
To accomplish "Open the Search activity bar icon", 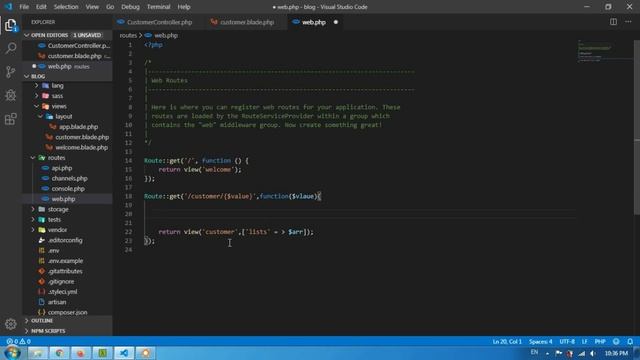I will click(x=11, y=48).
